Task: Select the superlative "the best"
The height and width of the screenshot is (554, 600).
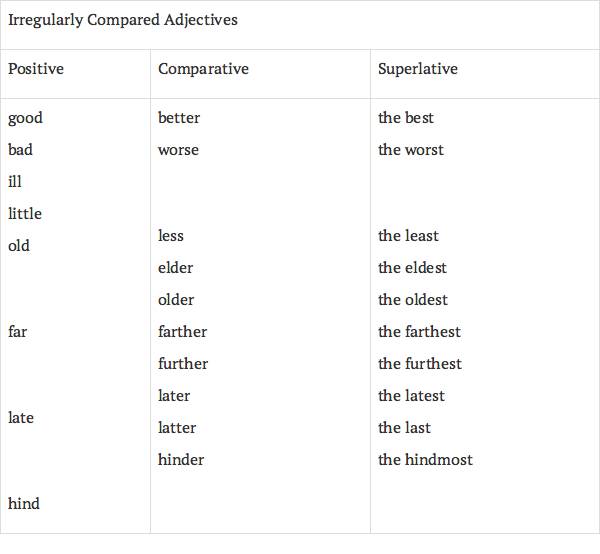Action: click(406, 118)
